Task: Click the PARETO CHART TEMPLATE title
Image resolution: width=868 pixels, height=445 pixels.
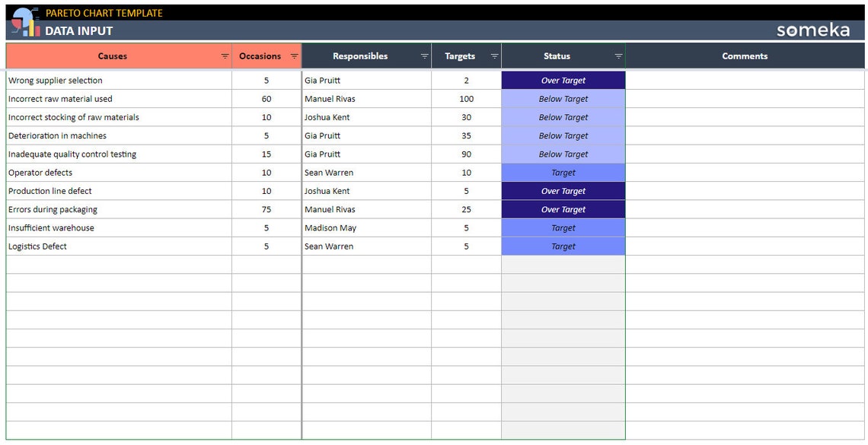Action: pos(103,13)
